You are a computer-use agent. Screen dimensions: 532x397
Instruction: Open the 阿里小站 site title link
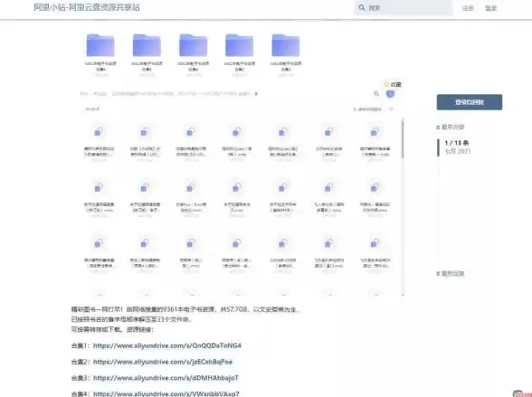point(87,7)
